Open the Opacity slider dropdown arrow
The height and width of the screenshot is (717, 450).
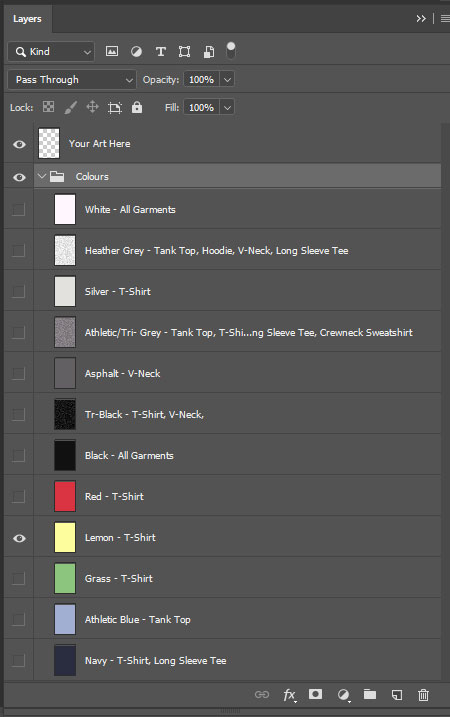pos(227,80)
